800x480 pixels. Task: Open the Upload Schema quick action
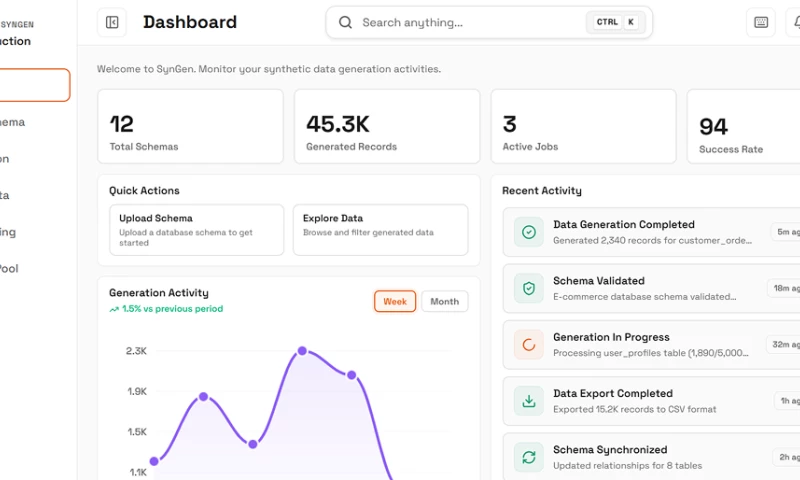(196, 230)
